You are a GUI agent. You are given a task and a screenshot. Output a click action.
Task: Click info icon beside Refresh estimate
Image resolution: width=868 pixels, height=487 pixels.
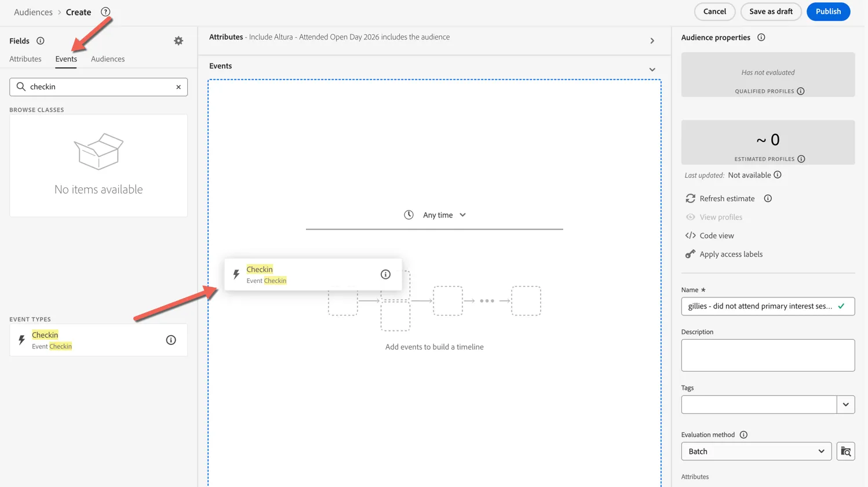768,198
